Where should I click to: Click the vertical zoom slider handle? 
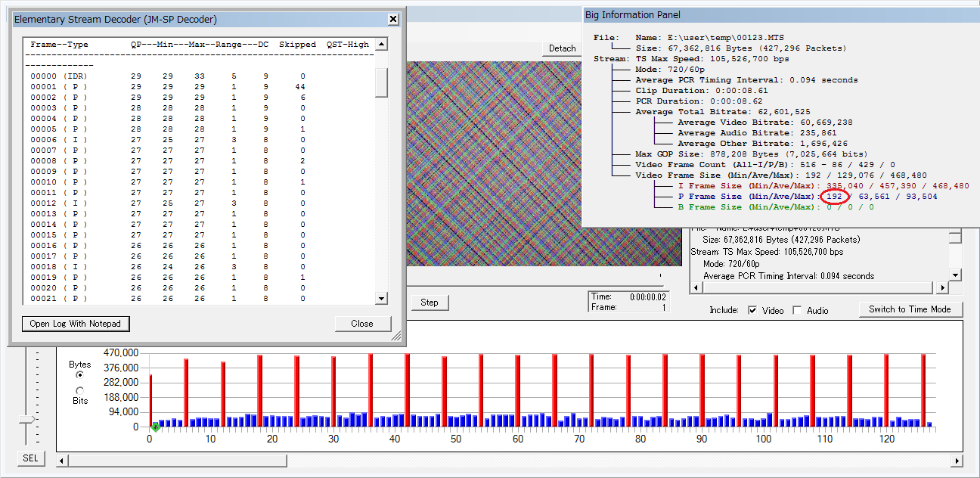(x=27, y=419)
